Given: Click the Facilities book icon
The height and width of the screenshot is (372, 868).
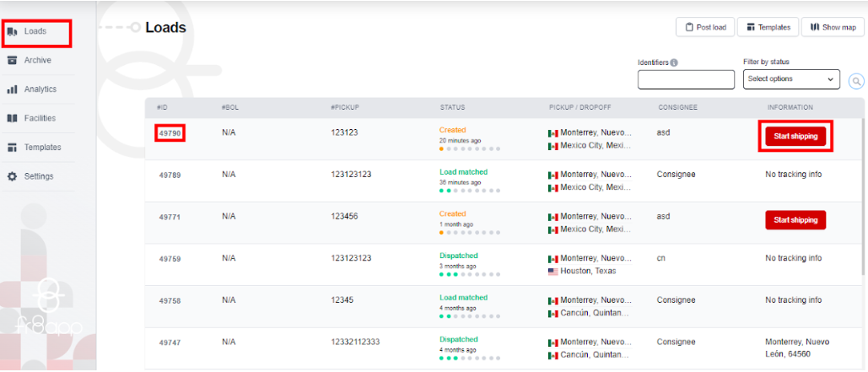Looking at the screenshot, I should click(12, 118).
